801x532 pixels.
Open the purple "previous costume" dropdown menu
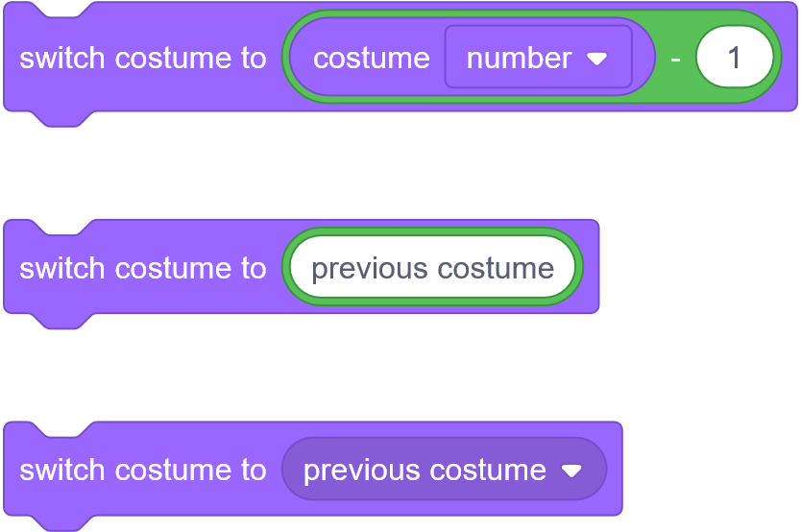coord(444,471)
